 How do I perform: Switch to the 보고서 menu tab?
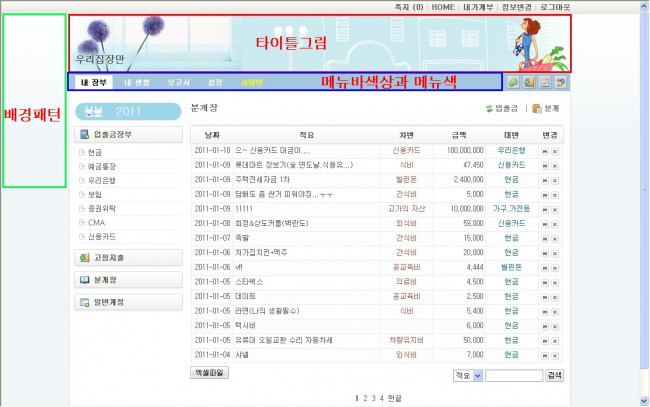(179, 81)
